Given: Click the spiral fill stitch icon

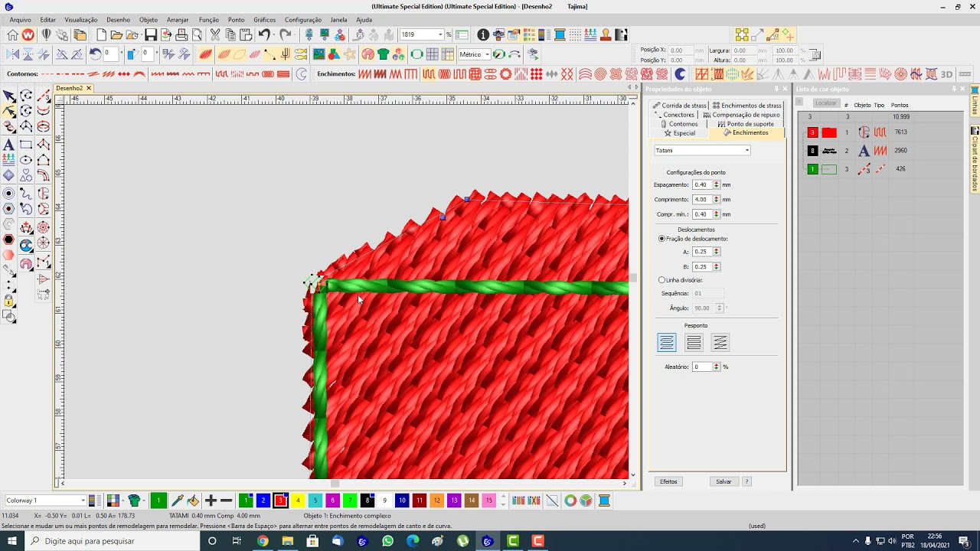Looking at the screenshot, I should 600,74.
